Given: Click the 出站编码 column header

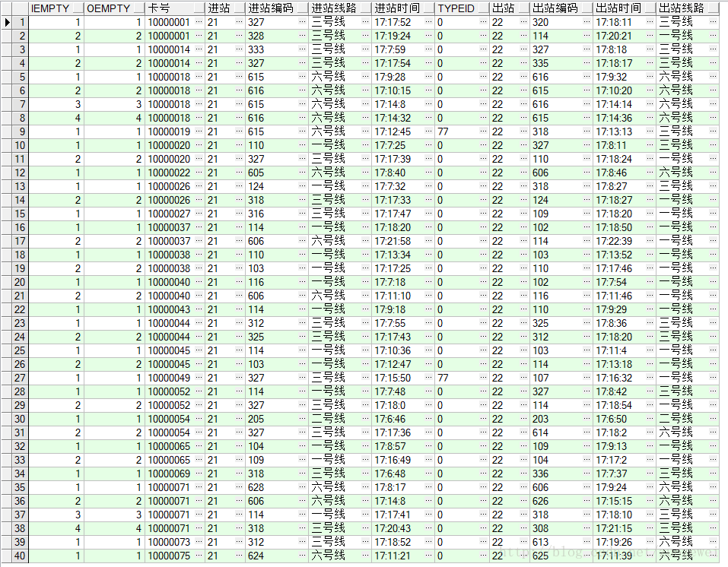Looking at the screenshot, I should (x=561, y=8).
